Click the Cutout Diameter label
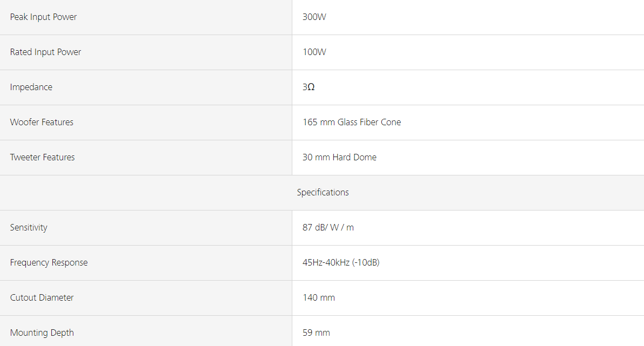The image size is (644, 346). pyautogui.click(x=42, y=298)
